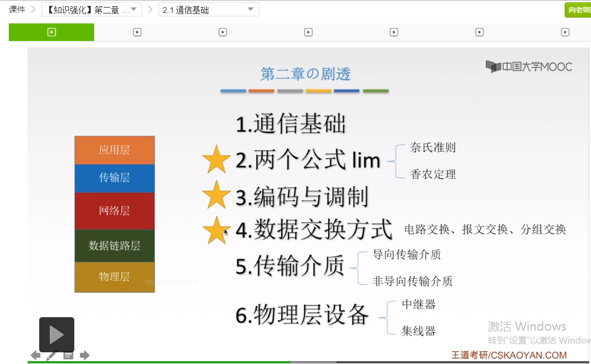Click the 王道考研/CSKAOYAN.COM text
Viewport: 591px width, 364px height.
[509, 355]
